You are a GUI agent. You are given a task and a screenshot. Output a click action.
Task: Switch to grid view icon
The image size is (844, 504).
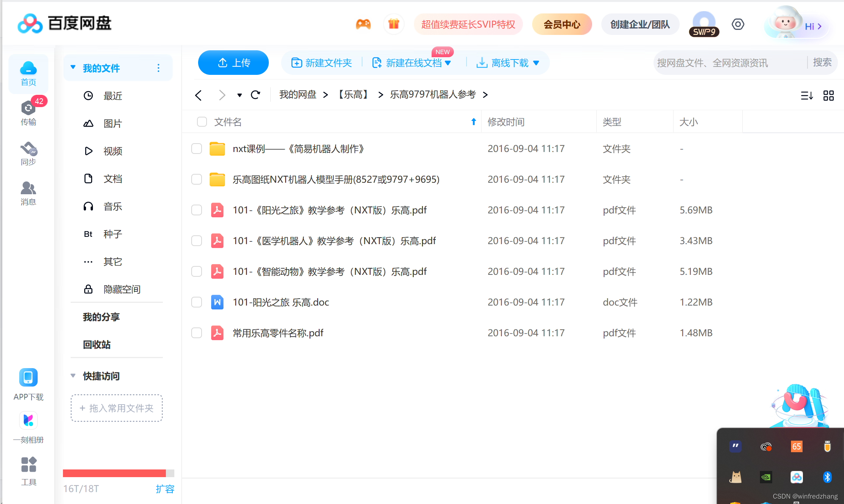click(829, 96)
